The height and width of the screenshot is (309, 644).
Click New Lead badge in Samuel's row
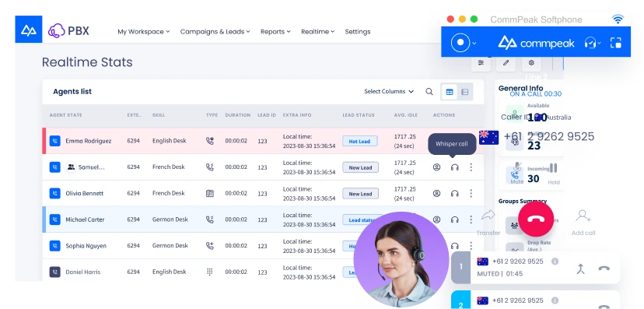(x=360, y=167)
